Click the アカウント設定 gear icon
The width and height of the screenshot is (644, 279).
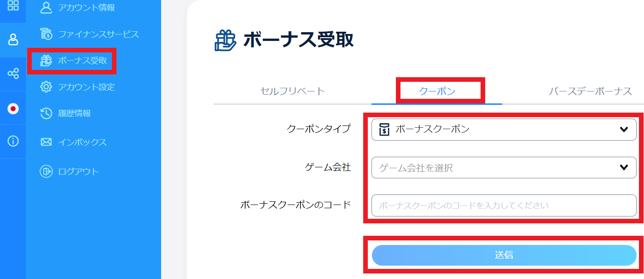[46, 87]
